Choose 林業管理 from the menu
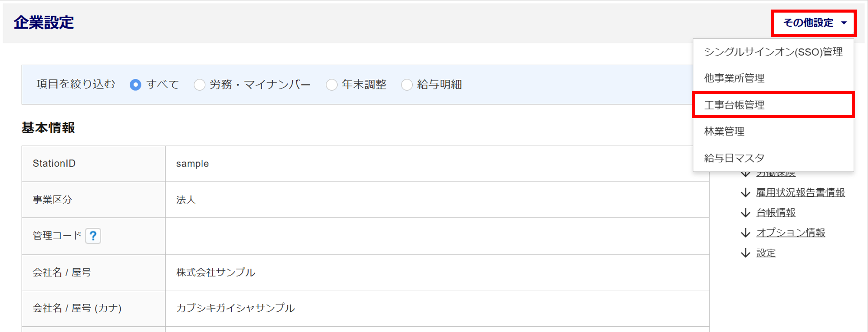868x332 pixels. tap(724, 131)
